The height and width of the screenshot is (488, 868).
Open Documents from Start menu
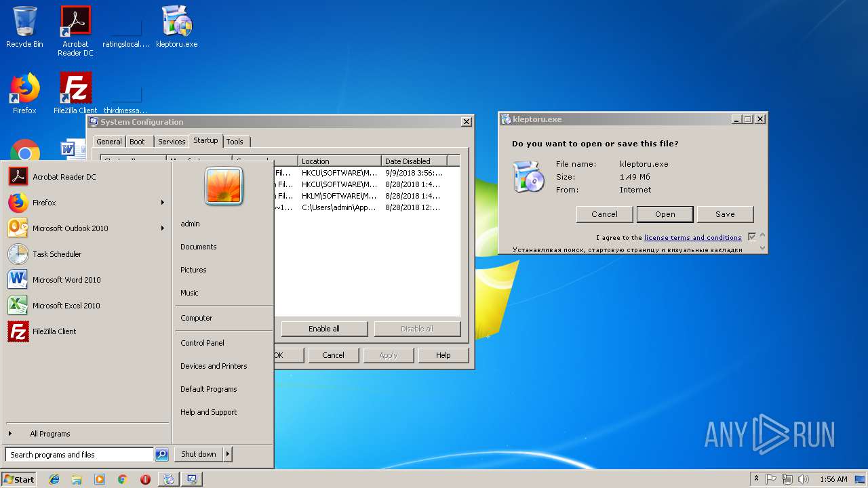pyautogui.click(x=199, y=247)
